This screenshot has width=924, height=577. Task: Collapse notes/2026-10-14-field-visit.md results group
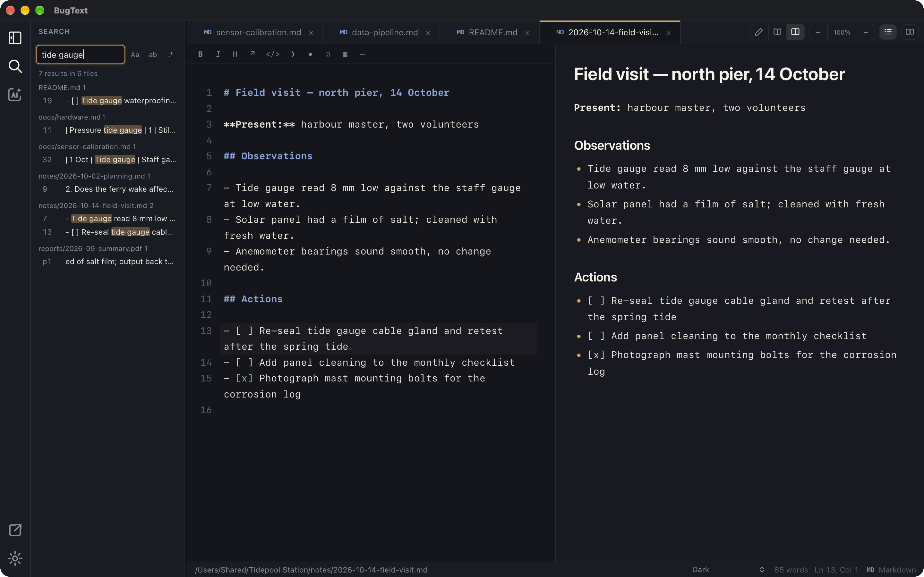96,205
